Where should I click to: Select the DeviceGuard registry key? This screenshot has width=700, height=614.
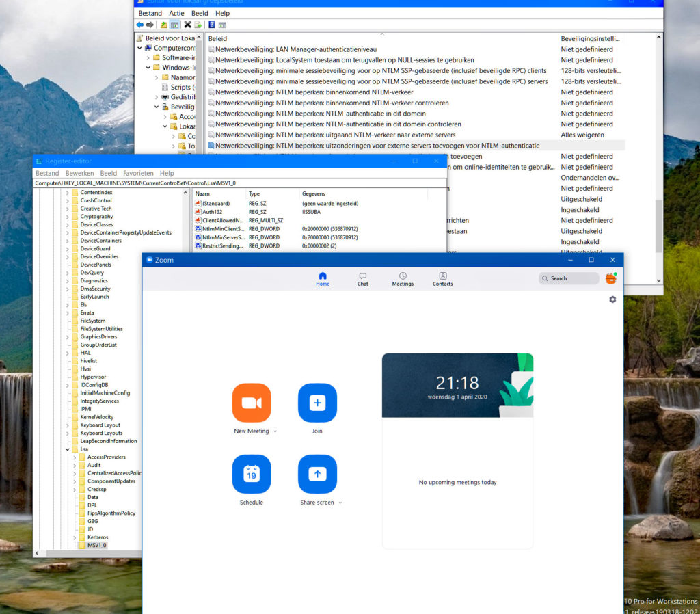95,249
